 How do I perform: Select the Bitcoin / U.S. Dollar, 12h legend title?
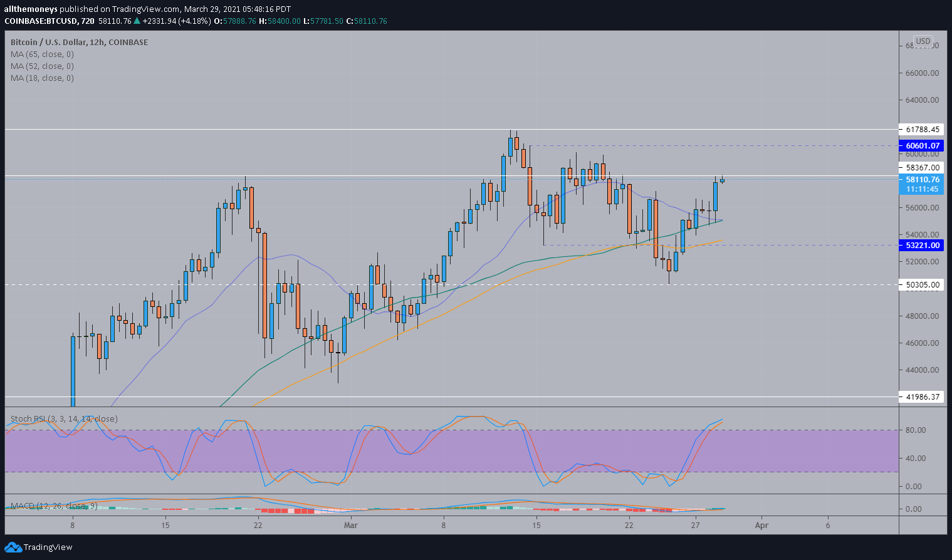click(x=80, y=43)
